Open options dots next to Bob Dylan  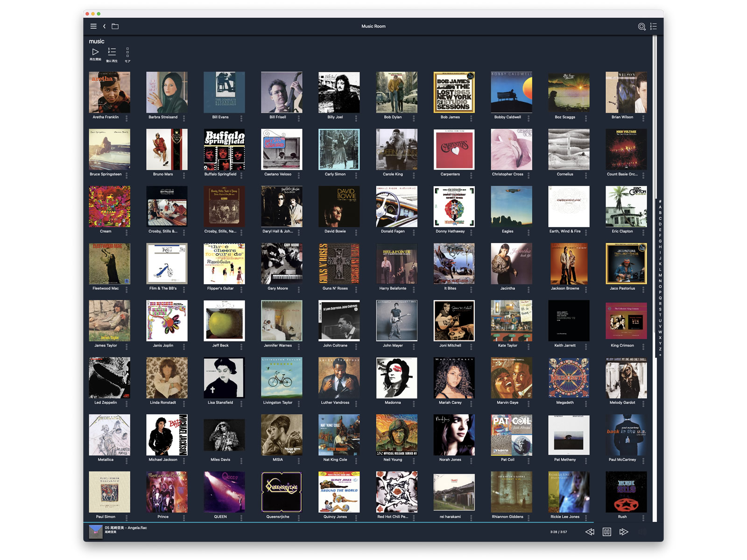point(414,118)
